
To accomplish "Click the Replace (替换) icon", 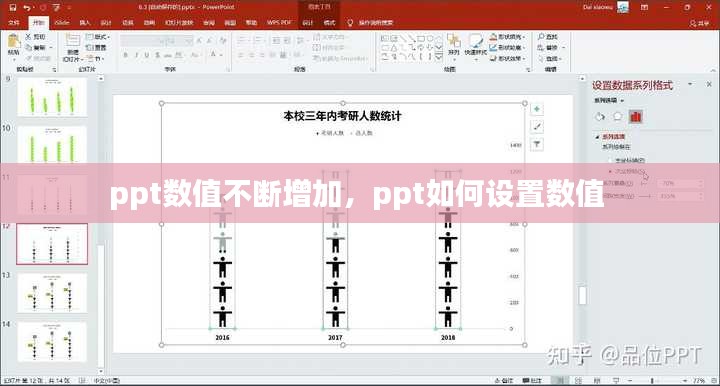I will pyautogui.click(x=541, y=47).
